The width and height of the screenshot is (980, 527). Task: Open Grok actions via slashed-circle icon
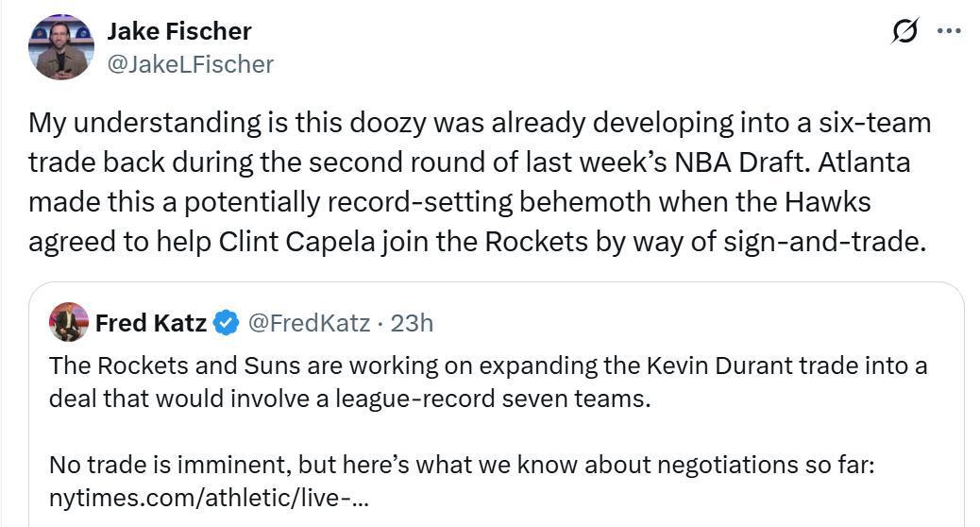pyautogui.click(x=904, y=32)
